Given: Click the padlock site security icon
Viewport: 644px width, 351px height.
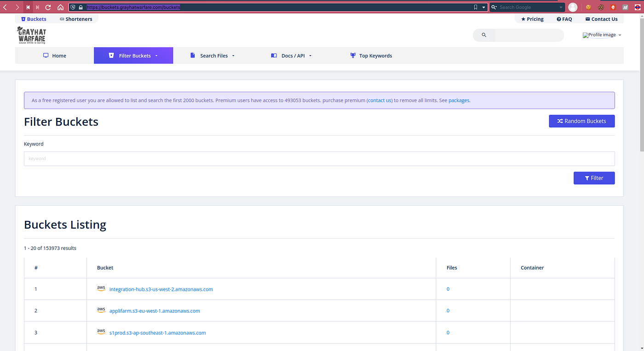Looking at the screenshot, I should [80, 7].
